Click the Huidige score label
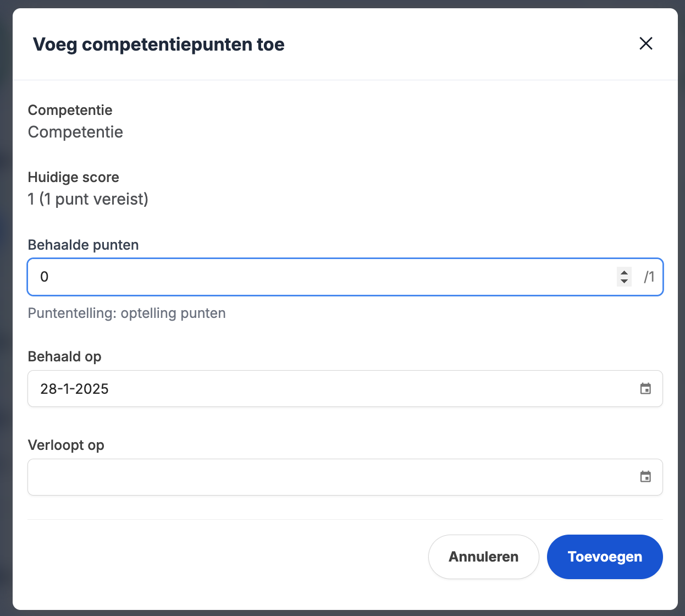The image size is (685, 616). [73, 177]
